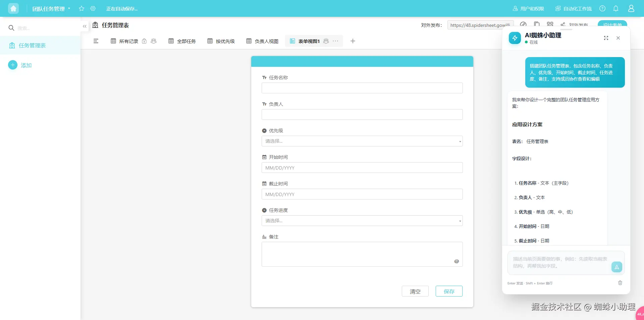
Task: Click the help question mark icon
Action: coord(602,8)
